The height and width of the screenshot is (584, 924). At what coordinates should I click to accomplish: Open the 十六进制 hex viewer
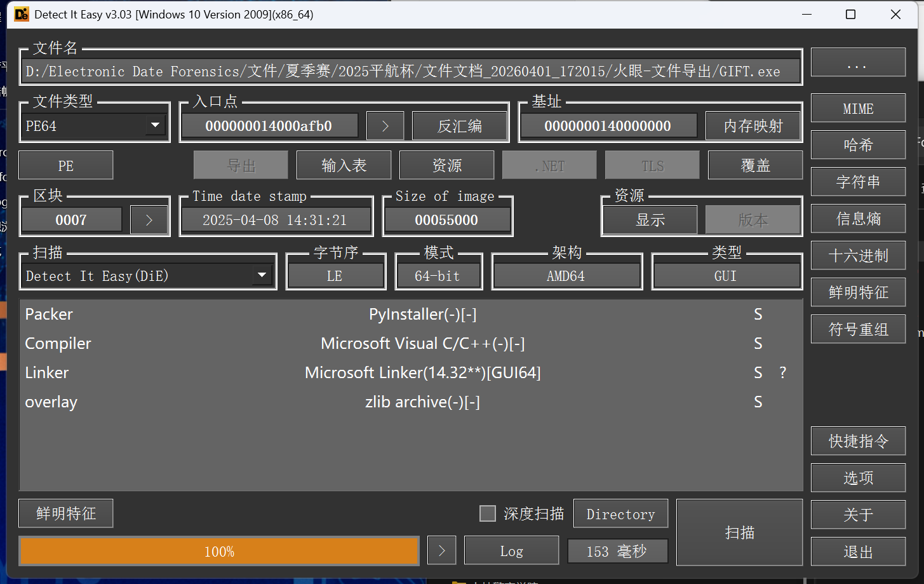pos(858,255)
